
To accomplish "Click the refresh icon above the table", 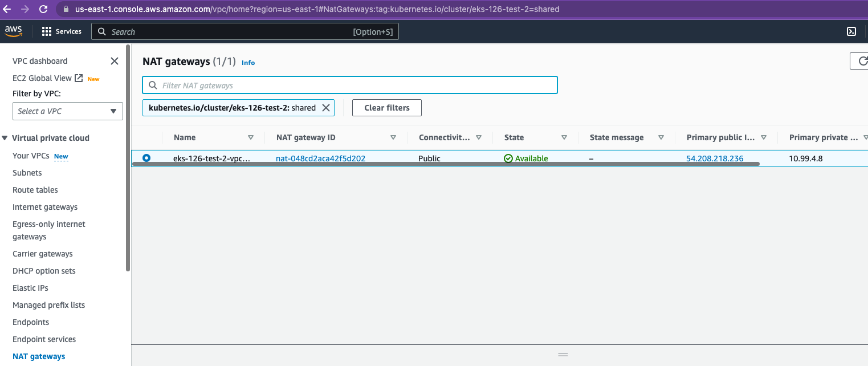I will click(x=861, y=61).
